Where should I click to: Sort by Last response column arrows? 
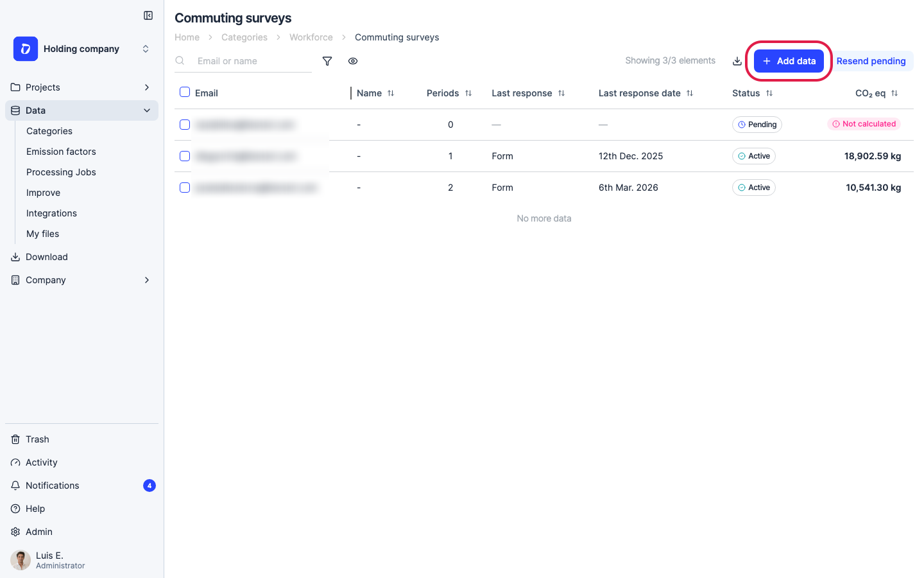tap(561, 93)
